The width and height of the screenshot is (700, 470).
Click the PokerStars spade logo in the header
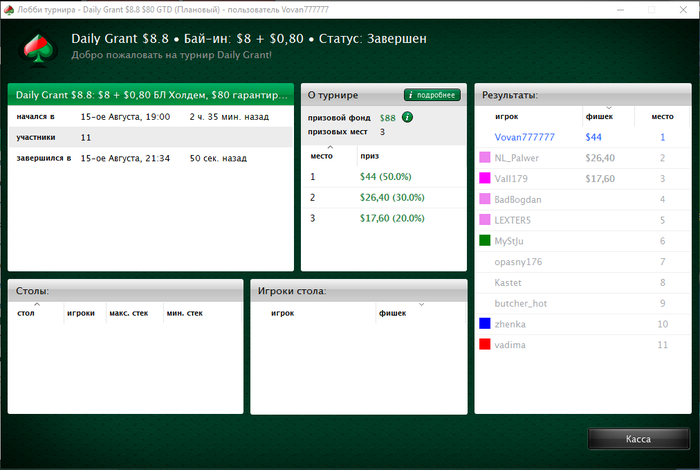pos(38,48)
